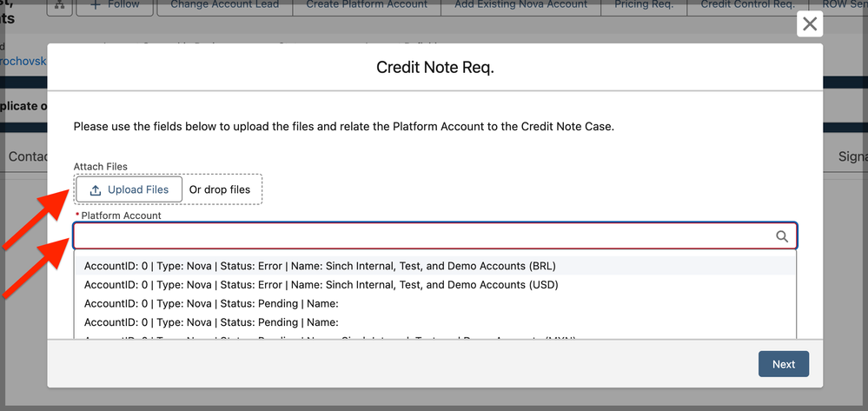This screenshot has height=411, width=868.
Task: Click the search magnifier icon in Platform Account
Action: click(782, 236)
